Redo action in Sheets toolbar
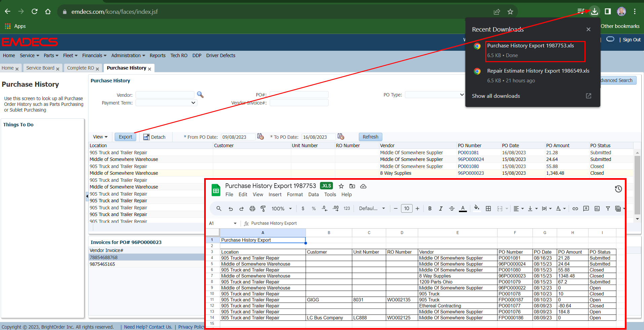The image size is (644, 330). (x=241, y=209)
